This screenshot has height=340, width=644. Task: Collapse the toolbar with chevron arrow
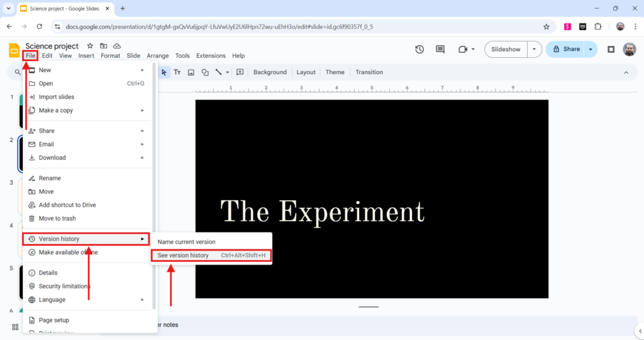point(626,72)
